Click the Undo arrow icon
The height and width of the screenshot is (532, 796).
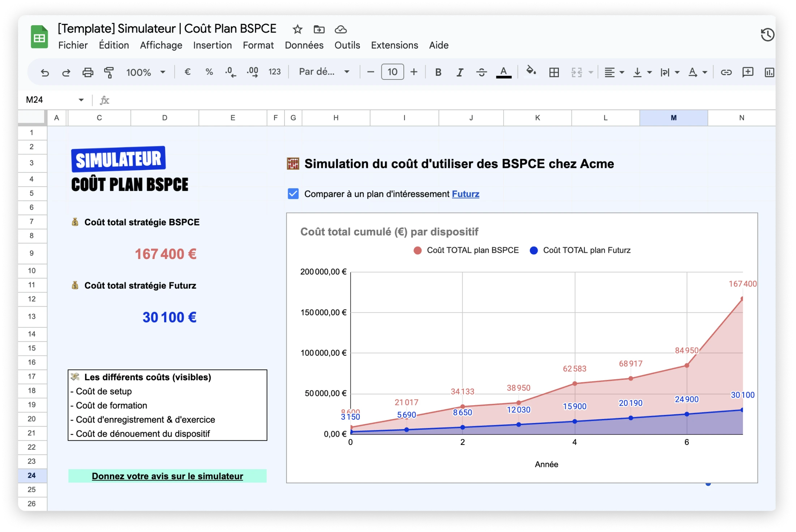44,72
